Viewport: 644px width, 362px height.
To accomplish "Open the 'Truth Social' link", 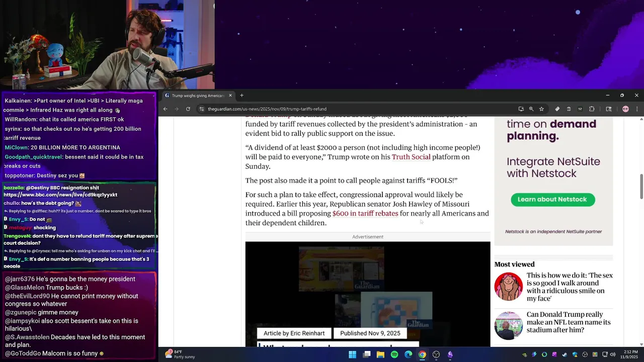I will pos(411,157).
